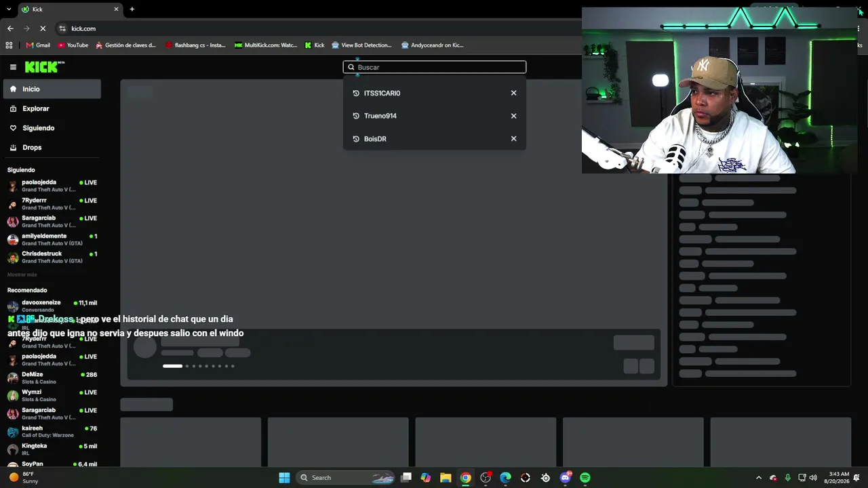Open the 86°F Sunny weather widget

[x=23, y=478]
